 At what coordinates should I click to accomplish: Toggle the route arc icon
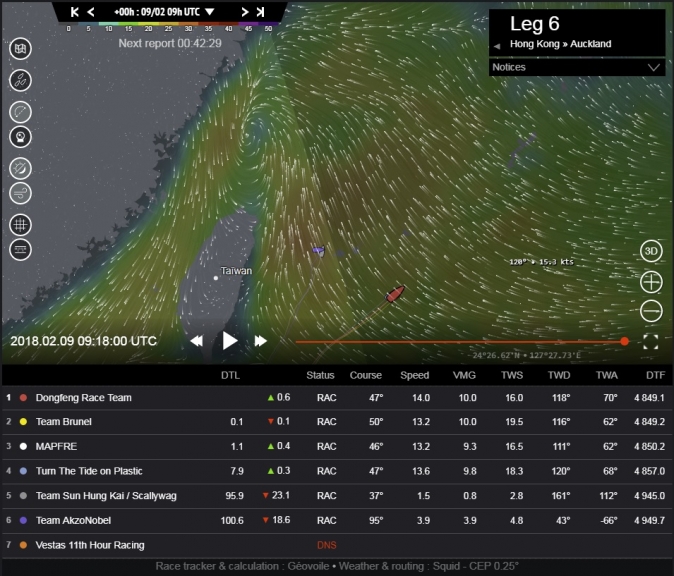pos(20,112)
